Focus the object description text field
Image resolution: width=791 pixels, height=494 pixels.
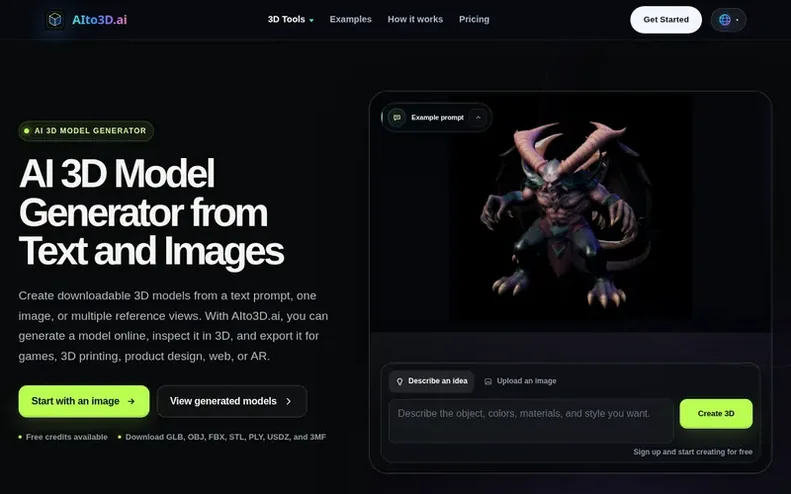coord(531,421)
